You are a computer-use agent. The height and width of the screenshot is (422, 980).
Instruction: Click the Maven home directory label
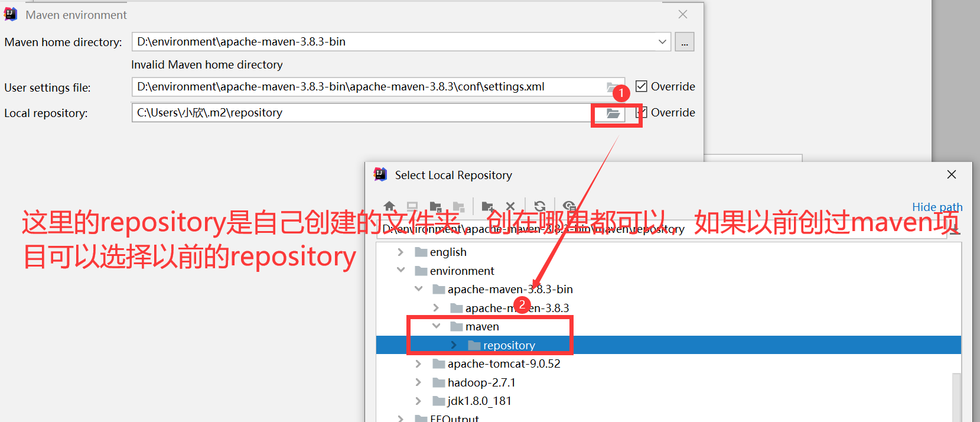click(x=63, y=42)
